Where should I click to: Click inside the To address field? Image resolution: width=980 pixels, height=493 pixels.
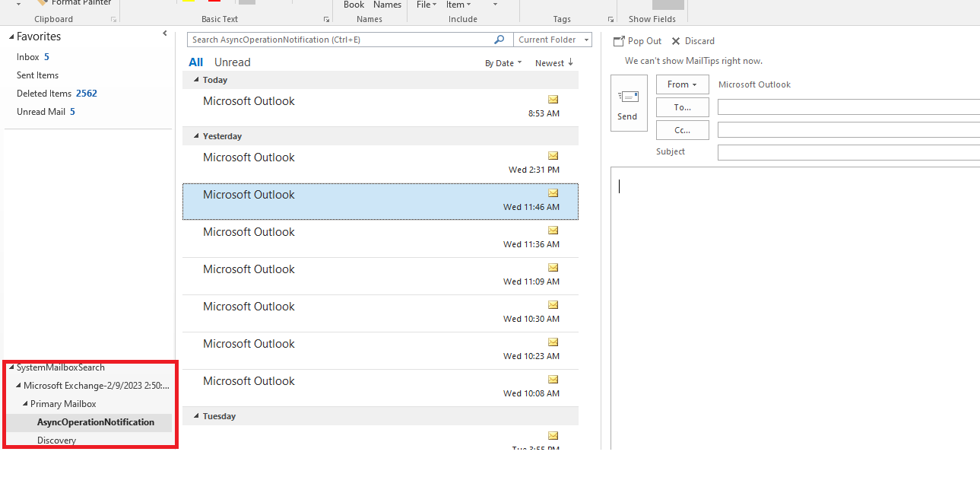(x=848, y=107)
